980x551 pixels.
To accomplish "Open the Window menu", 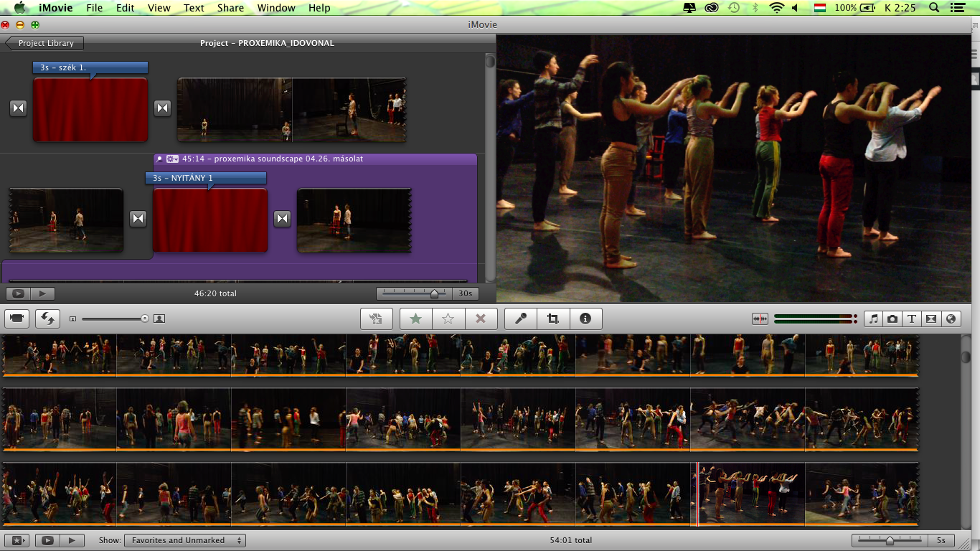I will tap(275, 8).
